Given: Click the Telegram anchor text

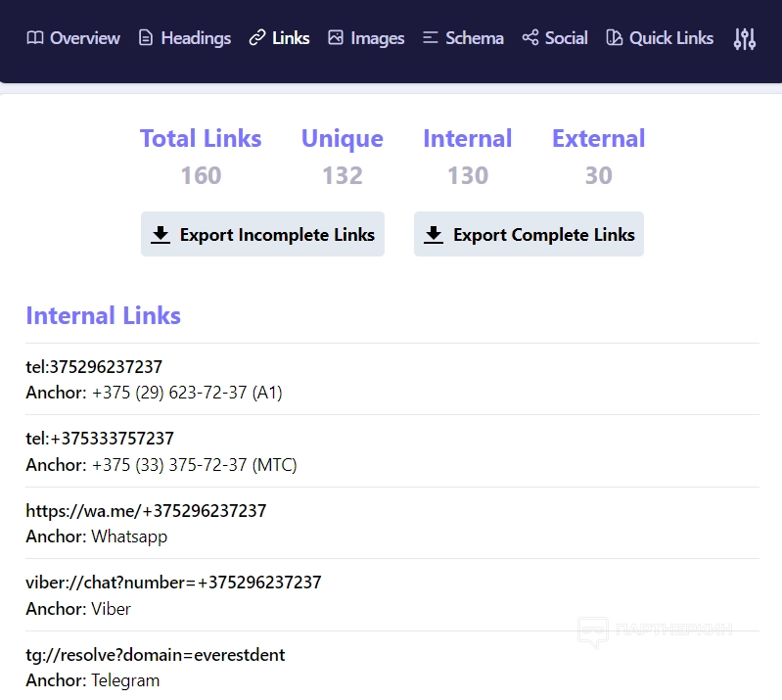Looking at the screenshot, I should (x=125, y=680).
